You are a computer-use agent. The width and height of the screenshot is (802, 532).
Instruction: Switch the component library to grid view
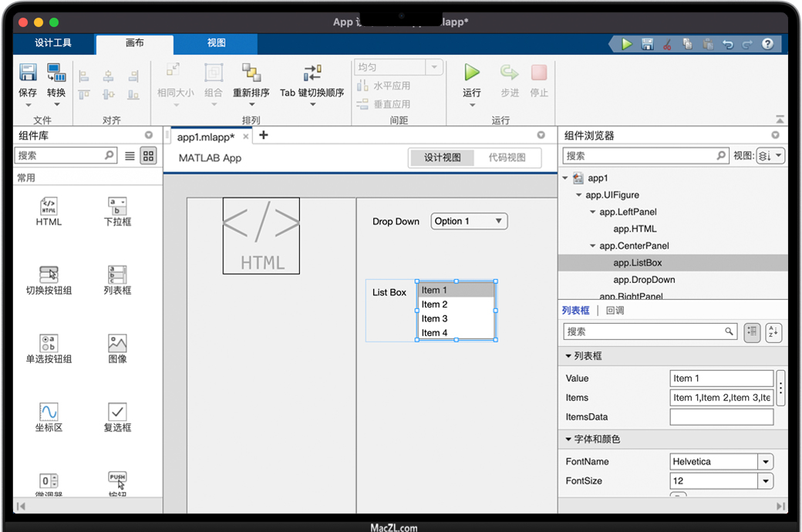(x=148, y=156)
